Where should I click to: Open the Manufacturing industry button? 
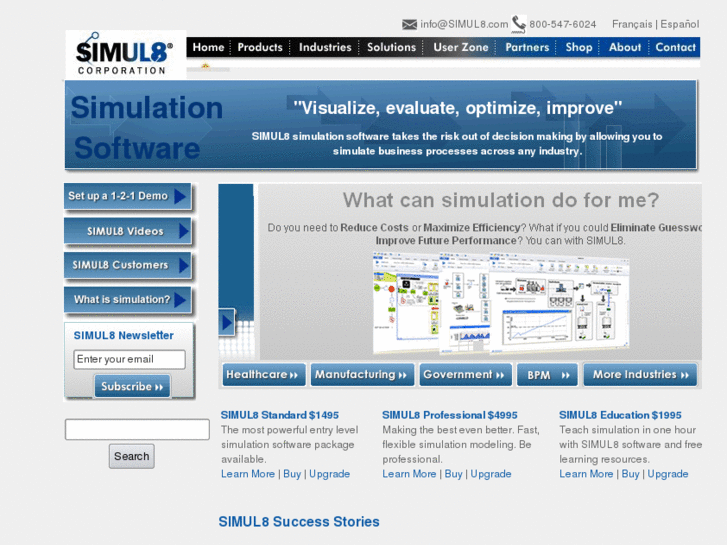click(362, 375)
